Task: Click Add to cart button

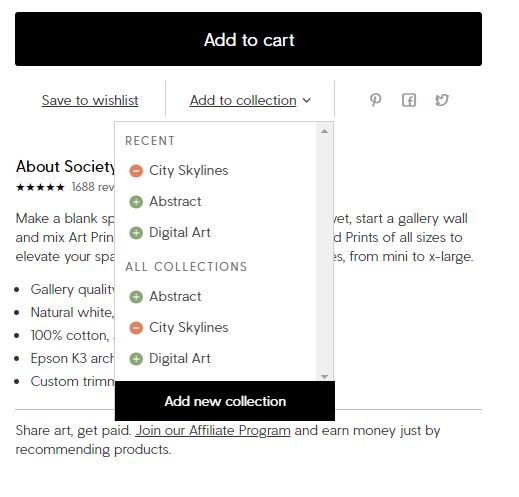Action: click(248, 39)
